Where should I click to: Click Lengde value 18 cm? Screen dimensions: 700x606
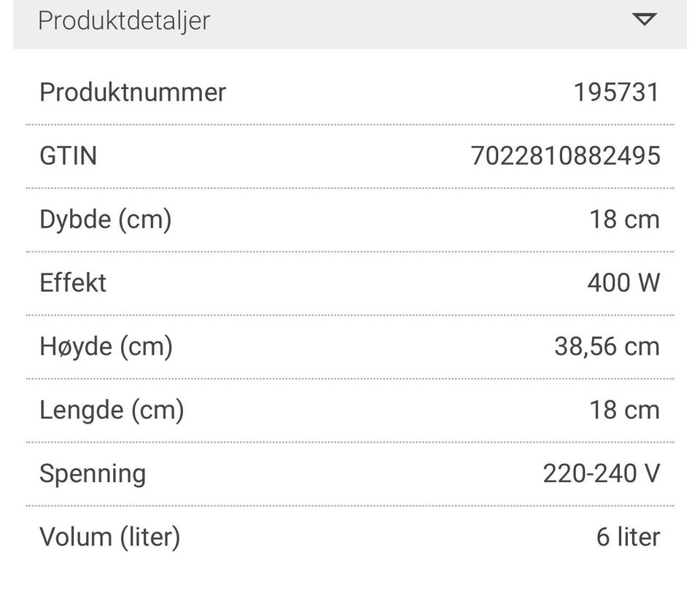(624, 410)
